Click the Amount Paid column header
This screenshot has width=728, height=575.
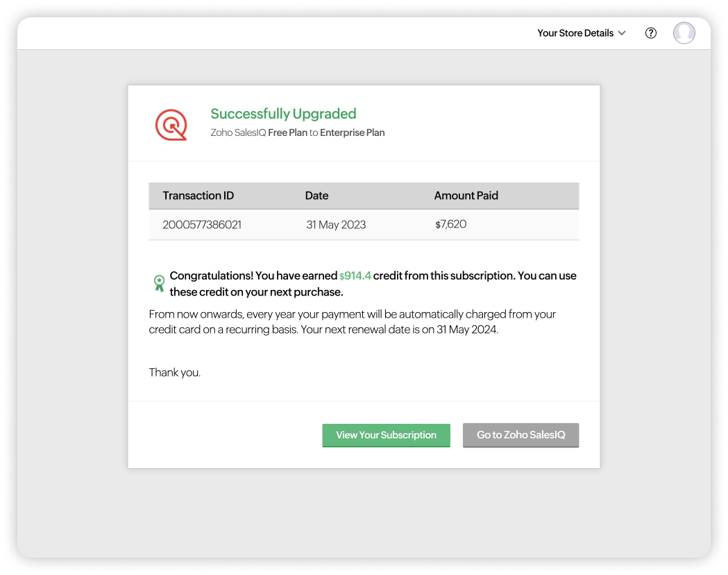[466, 196]
